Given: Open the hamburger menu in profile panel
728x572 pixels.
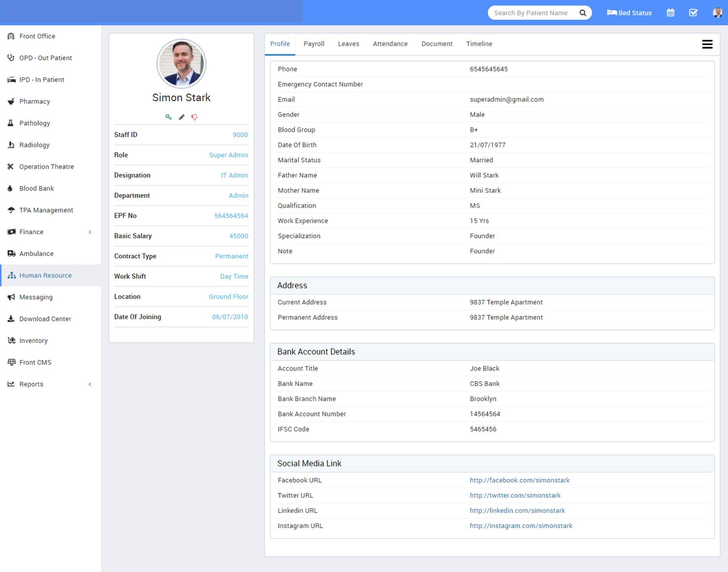Looking at the screenshot, I should coord(707,44).
